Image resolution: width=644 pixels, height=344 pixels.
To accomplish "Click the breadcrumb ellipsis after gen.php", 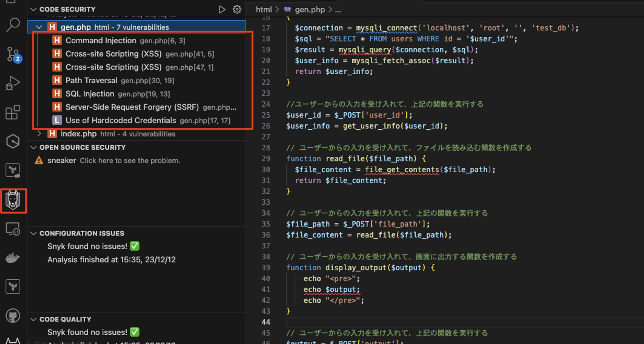I will (338, 10).
